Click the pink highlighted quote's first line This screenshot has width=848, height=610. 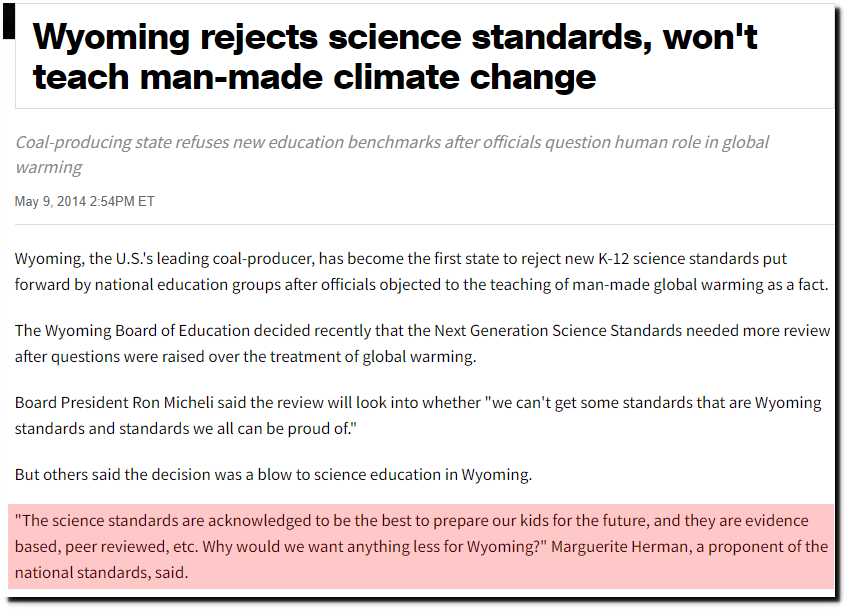click(412, 521)
